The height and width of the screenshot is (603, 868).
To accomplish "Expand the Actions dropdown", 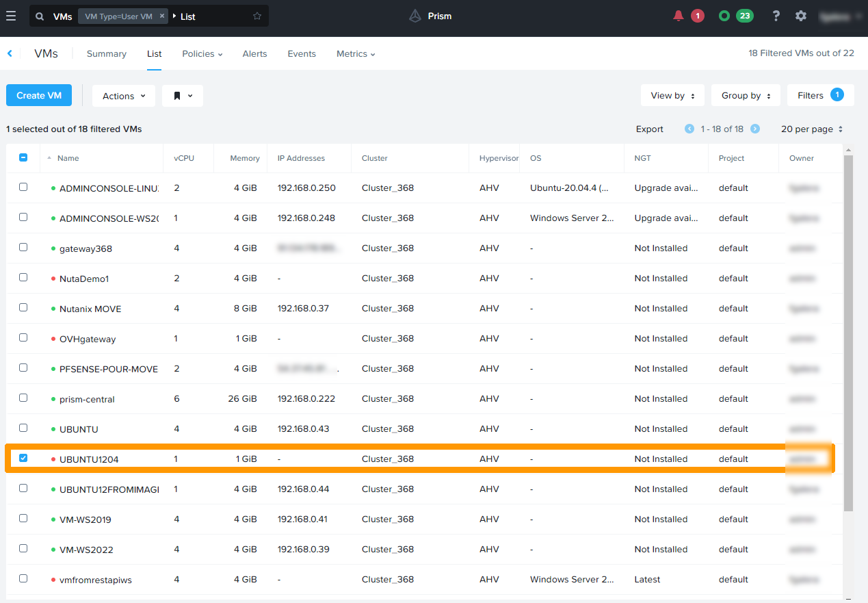I will point(124,96).
